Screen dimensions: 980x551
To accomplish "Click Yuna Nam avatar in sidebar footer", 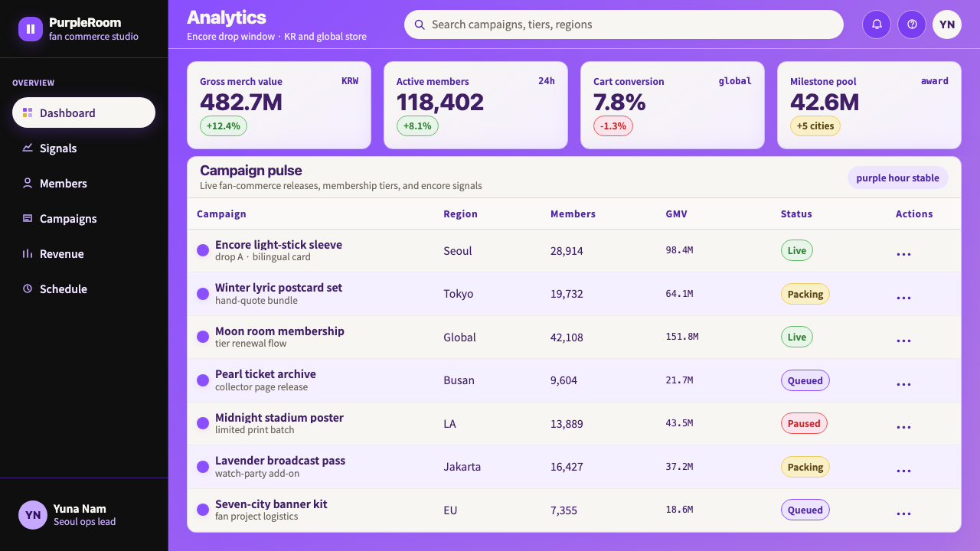I will click(33, 515).
